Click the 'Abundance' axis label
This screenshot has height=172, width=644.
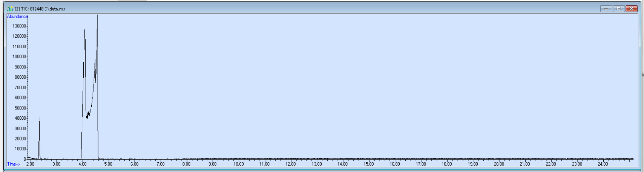(17, 17)
